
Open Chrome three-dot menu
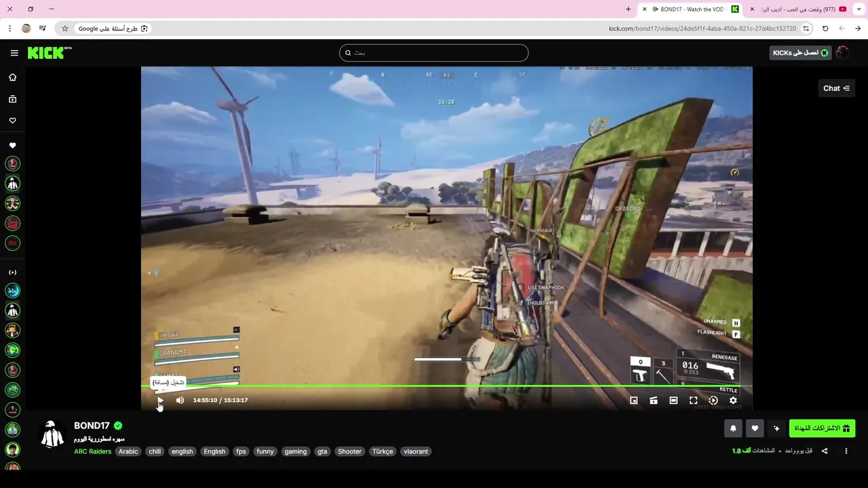click(9, 28)
